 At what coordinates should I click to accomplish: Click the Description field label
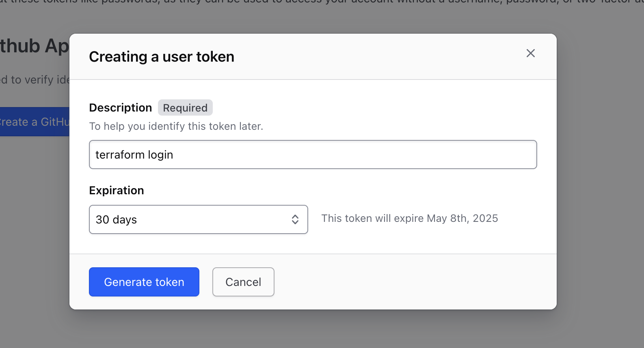tap(120, 107)
